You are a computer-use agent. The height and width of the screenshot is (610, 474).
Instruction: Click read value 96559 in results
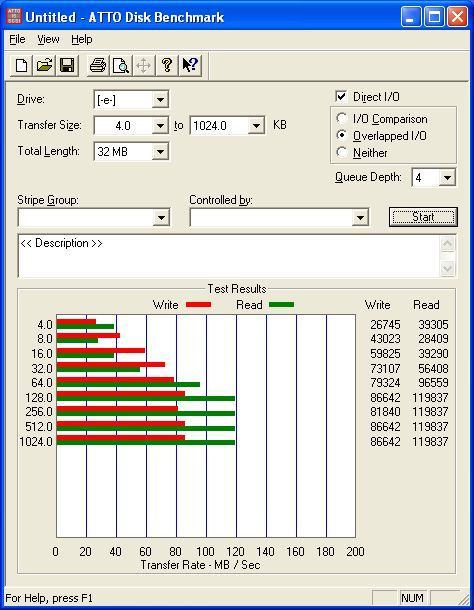point(433,383)
